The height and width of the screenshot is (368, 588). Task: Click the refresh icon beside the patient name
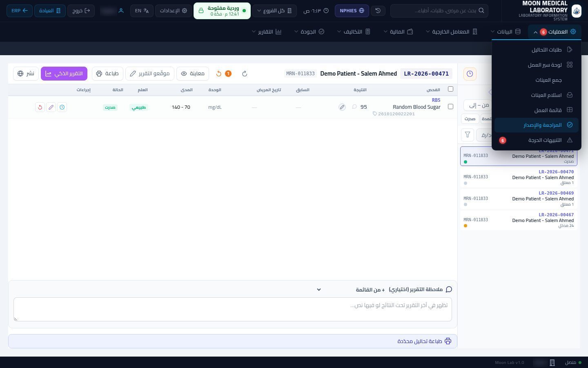(245, 74)
